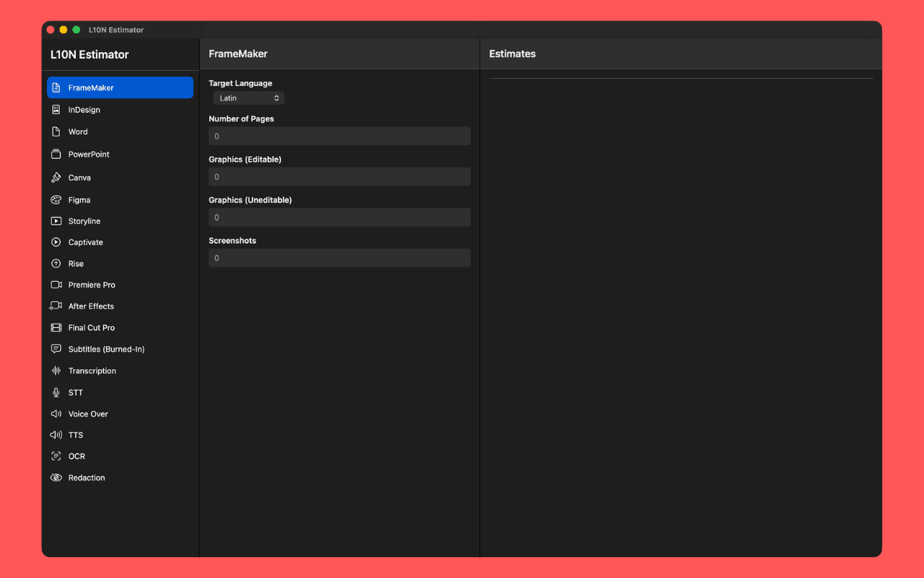Image resolution: width=924 pixels, height=578 pixels.
Task: Click the PowerPoint presentation icon
Action: click(x=56, y=154)
